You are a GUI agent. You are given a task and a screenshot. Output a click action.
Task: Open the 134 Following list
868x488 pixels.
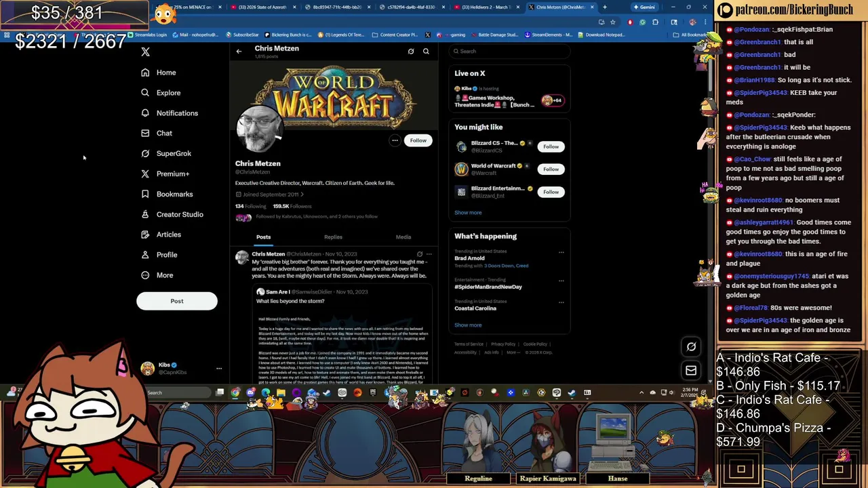(x=251, y=206)
